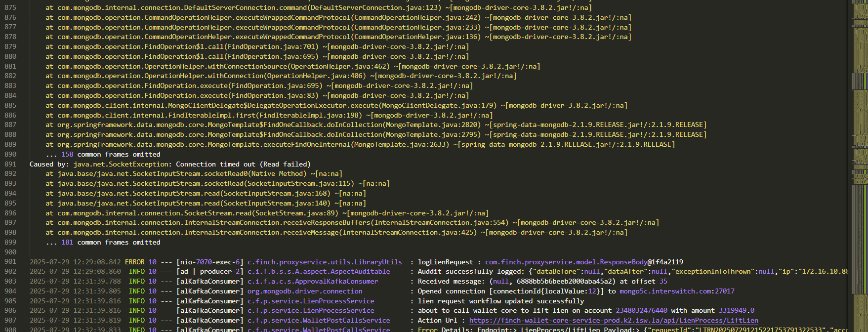Click the ResponseBody@1f4a2119 text
The image size is (868, 332).
584,262
